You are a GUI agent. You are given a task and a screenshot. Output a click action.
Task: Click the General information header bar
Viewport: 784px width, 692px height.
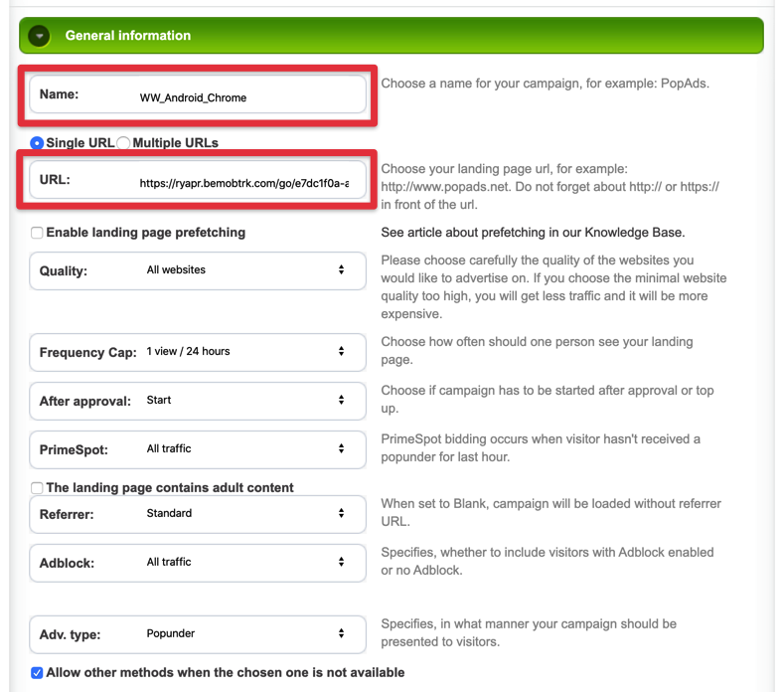click(392, 36)
